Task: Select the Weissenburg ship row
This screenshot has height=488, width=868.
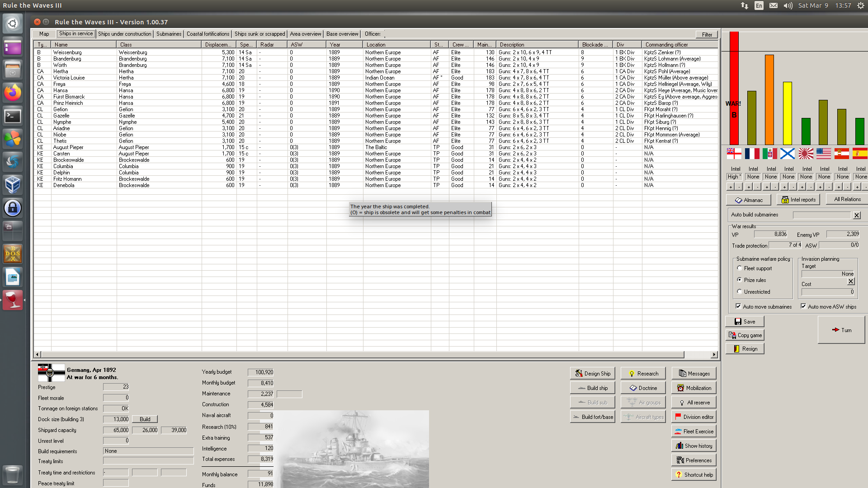Action: pos(376,52)
